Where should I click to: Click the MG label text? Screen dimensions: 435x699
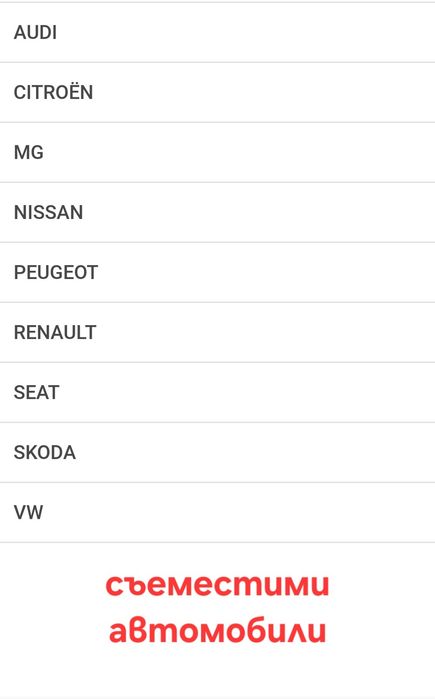29,152
